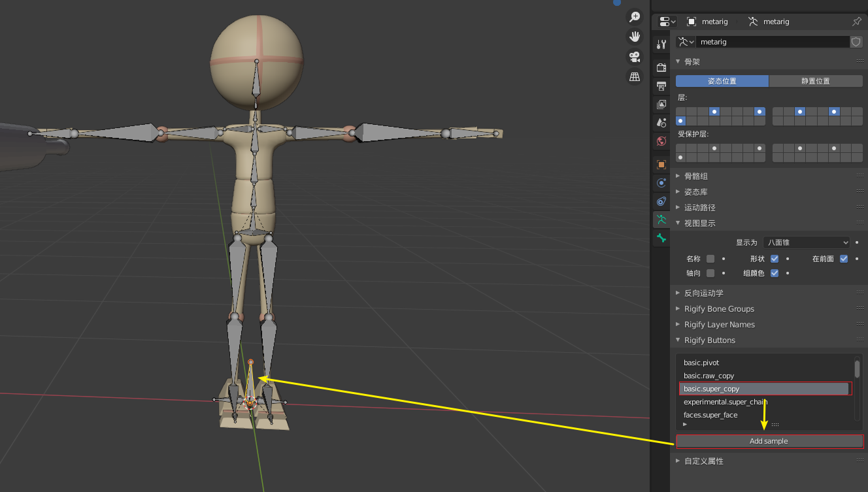The image size is (868, 492).
Task: Open the Physics properties tab
Action: point(661,182)
